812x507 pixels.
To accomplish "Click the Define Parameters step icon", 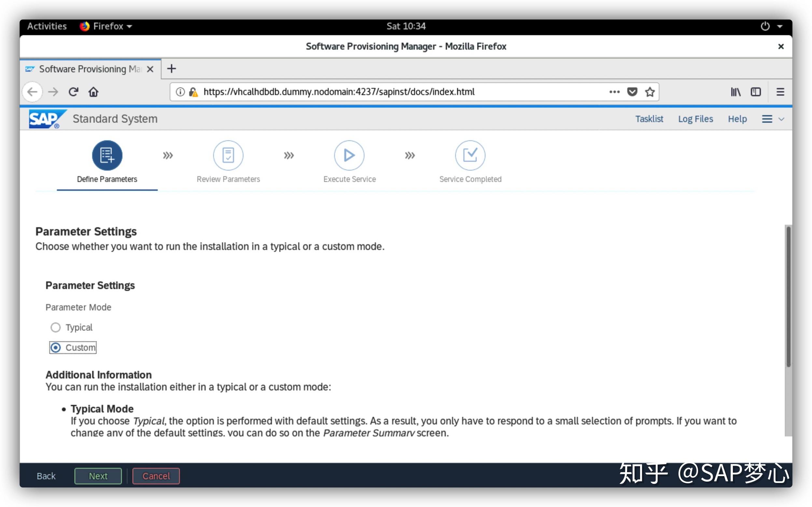I will (x=107, y=155).
